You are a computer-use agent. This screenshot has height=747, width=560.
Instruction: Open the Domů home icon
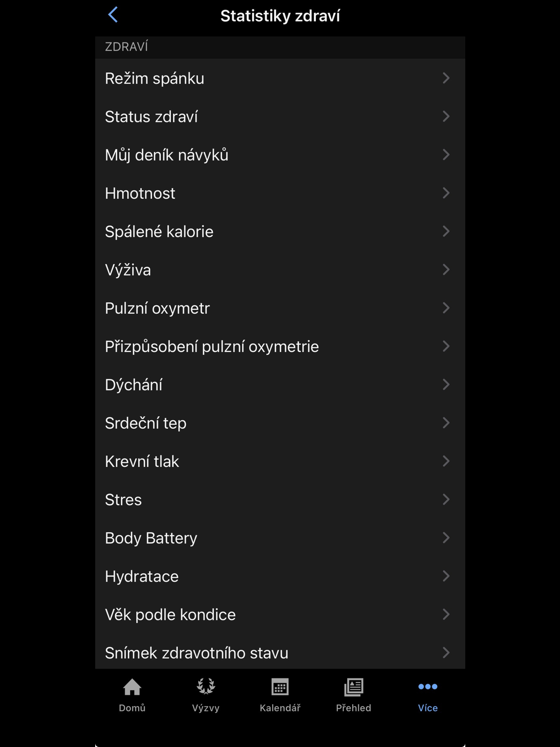coord(132,687)
